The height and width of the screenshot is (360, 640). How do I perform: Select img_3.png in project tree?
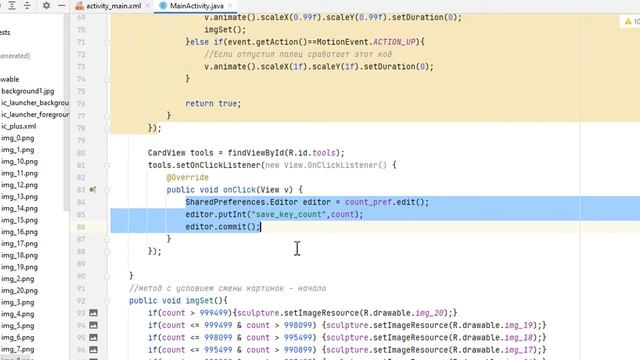pyautogui.click(x=18, y=302)
